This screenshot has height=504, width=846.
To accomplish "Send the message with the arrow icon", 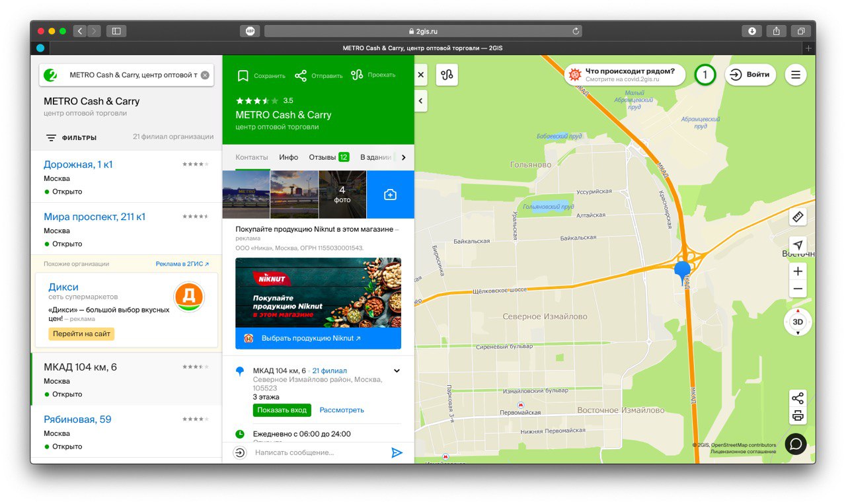I will click(397, 452).
